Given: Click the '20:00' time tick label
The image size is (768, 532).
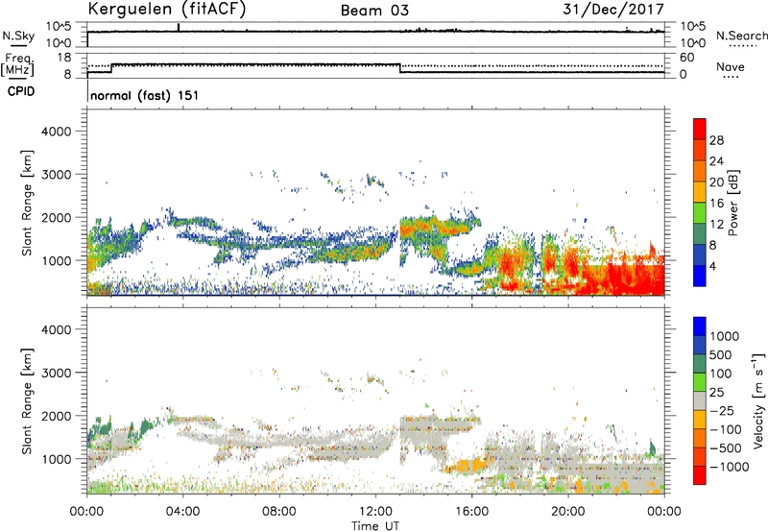Looking at the screenshot, I should point(567,512).
